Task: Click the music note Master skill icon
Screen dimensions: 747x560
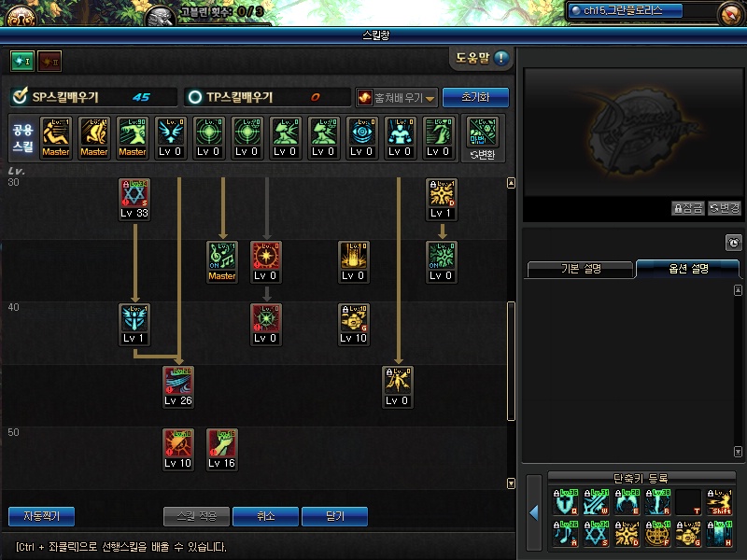Action: click(222, 256)
